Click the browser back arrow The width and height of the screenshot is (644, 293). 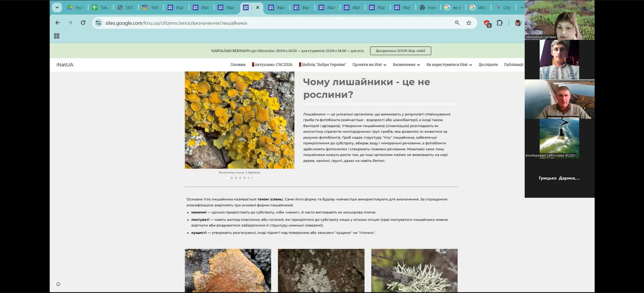coord(58,23)
